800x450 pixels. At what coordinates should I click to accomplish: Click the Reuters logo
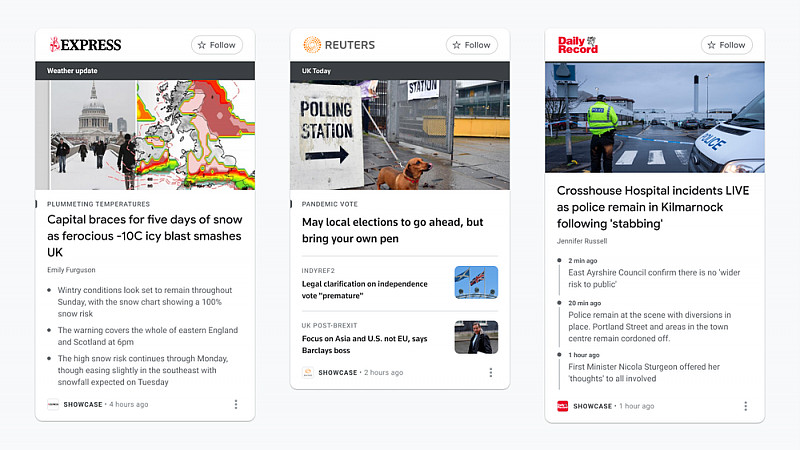click(x=339, y=45)
